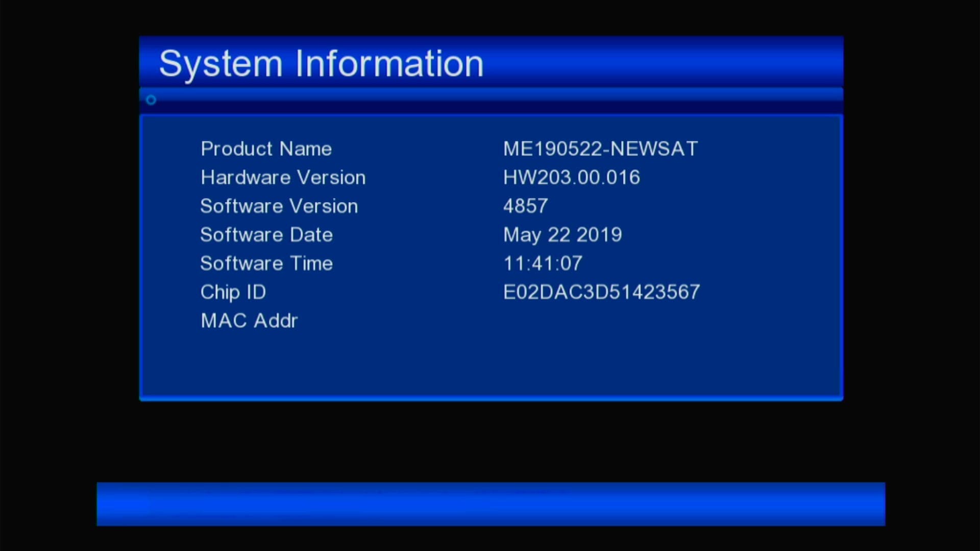Click the Chip ID label
The image size is (980, 551).
click(233, 291)
